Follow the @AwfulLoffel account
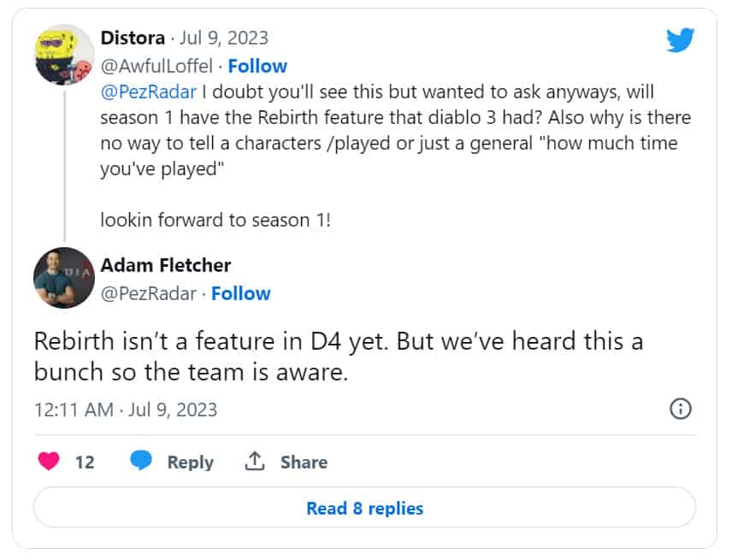 point(257,66)
